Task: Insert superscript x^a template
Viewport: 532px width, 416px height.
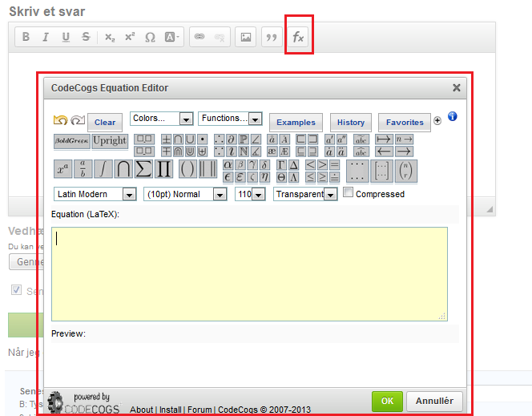Action: pos(62,169)
